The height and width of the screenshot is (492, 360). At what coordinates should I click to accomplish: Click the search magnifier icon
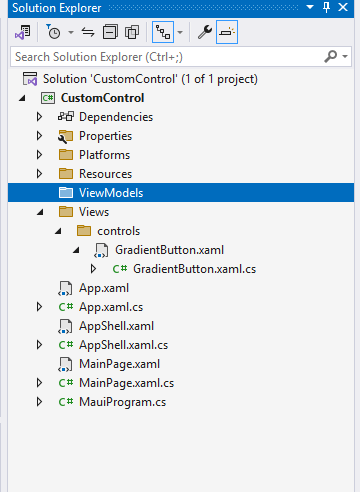(x=330, y=56)
